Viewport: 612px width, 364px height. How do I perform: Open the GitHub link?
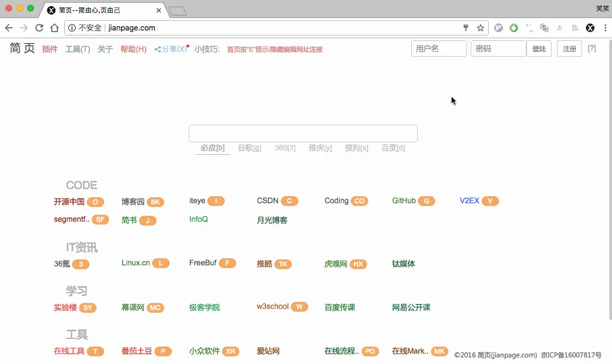click(404, 201)
